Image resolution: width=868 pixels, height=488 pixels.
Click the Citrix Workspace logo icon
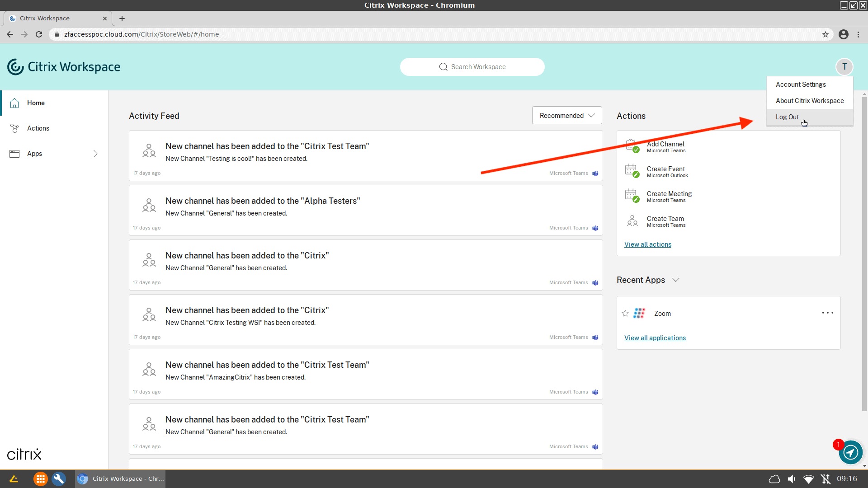coord(15,67)
